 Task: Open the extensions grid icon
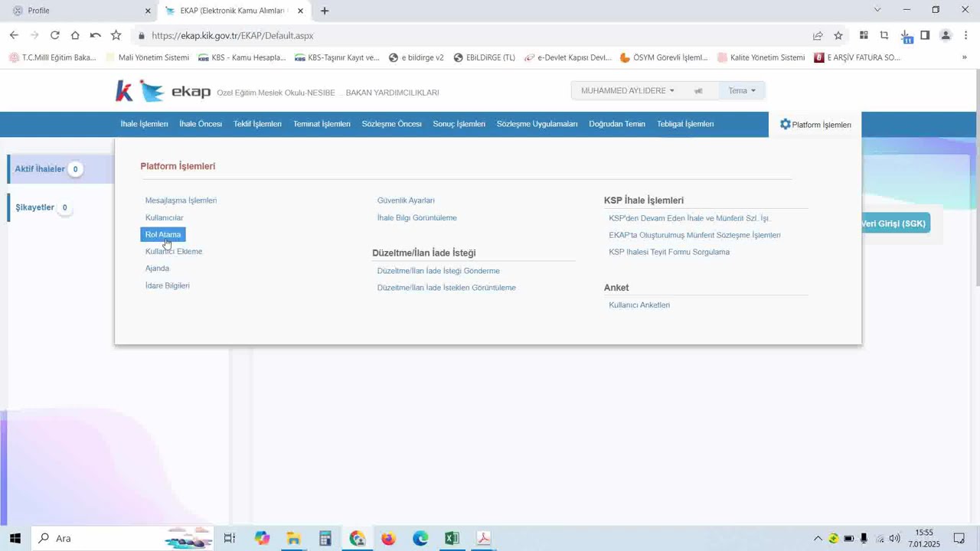(864, 35)
